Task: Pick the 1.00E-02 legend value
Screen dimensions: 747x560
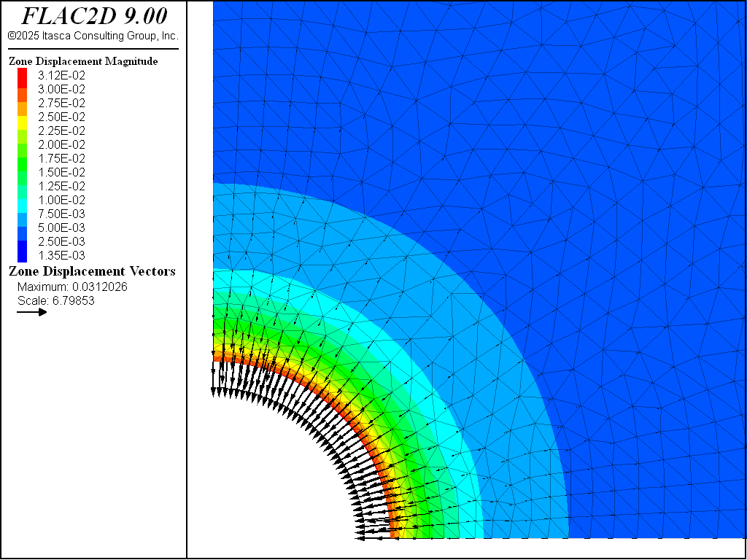Action: point(61,200)
